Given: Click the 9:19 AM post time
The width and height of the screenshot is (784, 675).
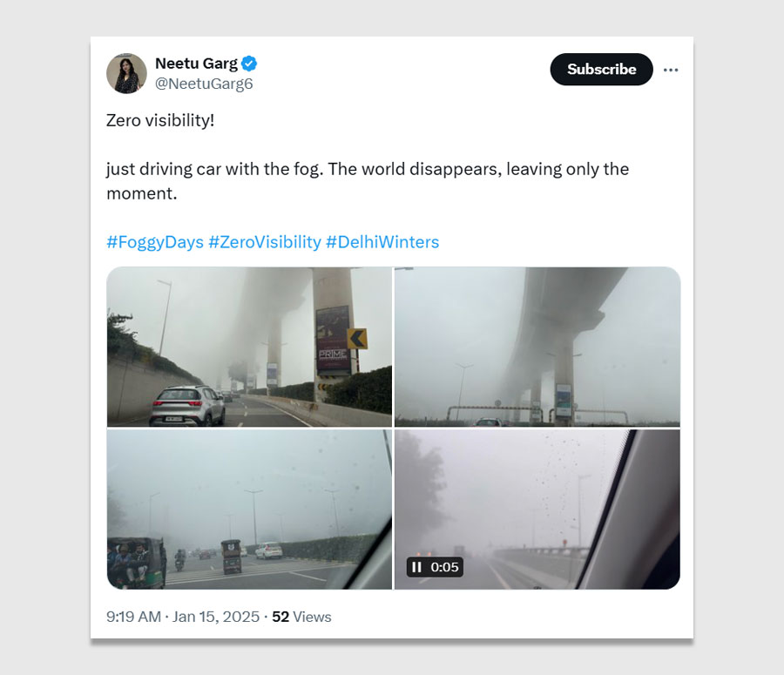Looking at the screenshot, I should [x=133, y=617].
